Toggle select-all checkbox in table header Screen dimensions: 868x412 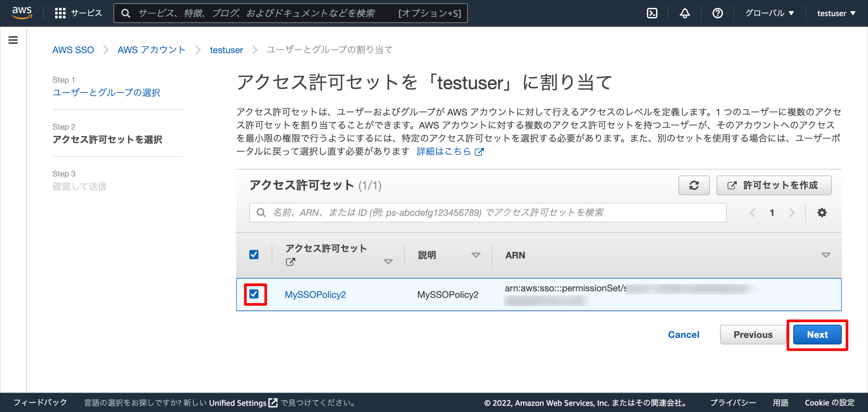(x=254, y=254)
